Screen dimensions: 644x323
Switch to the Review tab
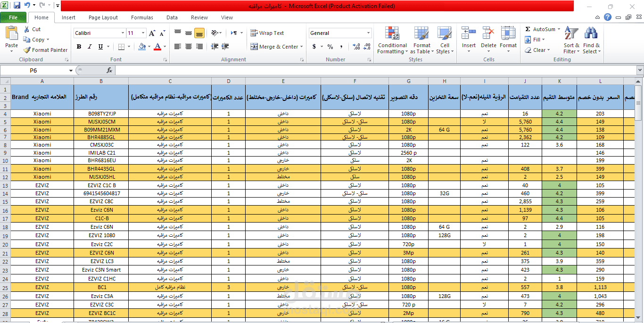199,17
